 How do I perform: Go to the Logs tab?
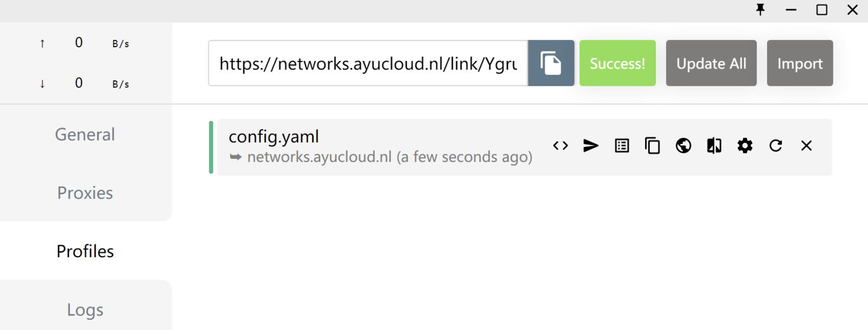coord(85,309)
